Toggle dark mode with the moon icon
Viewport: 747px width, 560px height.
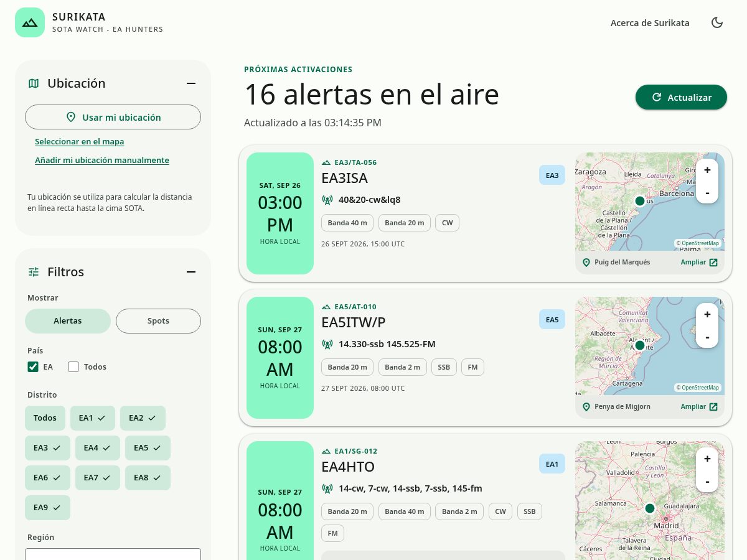(x=717, y=23)
